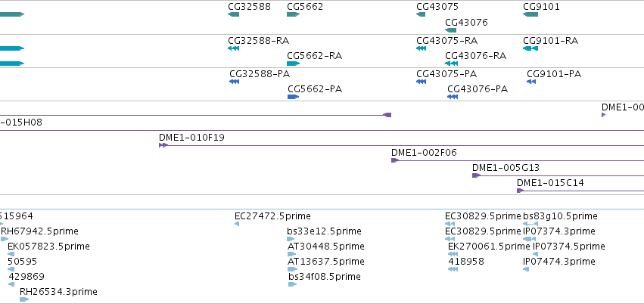The image size is (644, 304).
Task: Select the CG32588-PA protein arrows
Action: [x=234, y=82]
